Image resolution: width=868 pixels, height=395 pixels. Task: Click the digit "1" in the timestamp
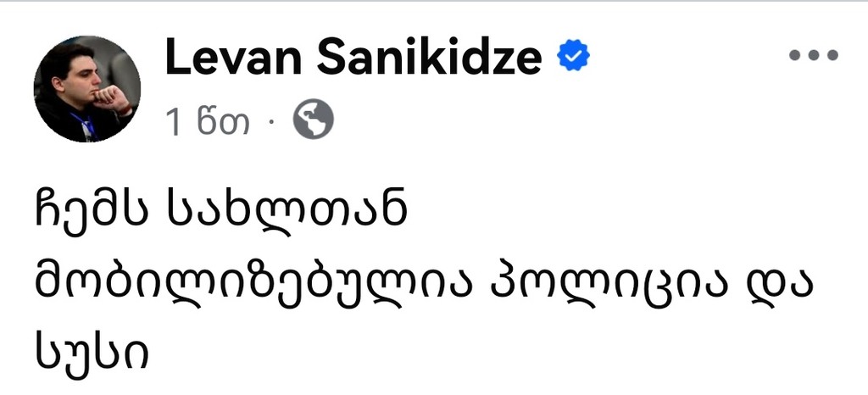175,123
